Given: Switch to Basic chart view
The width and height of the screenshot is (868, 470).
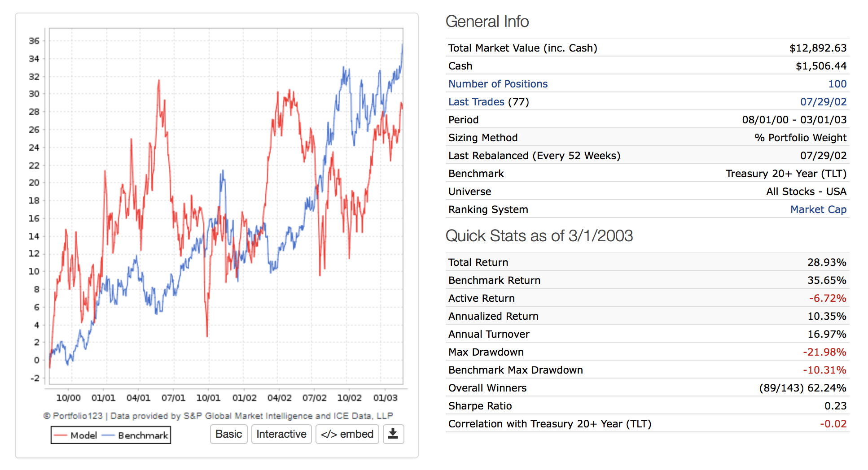Looking at the screenshot, I should coord(229,434).
